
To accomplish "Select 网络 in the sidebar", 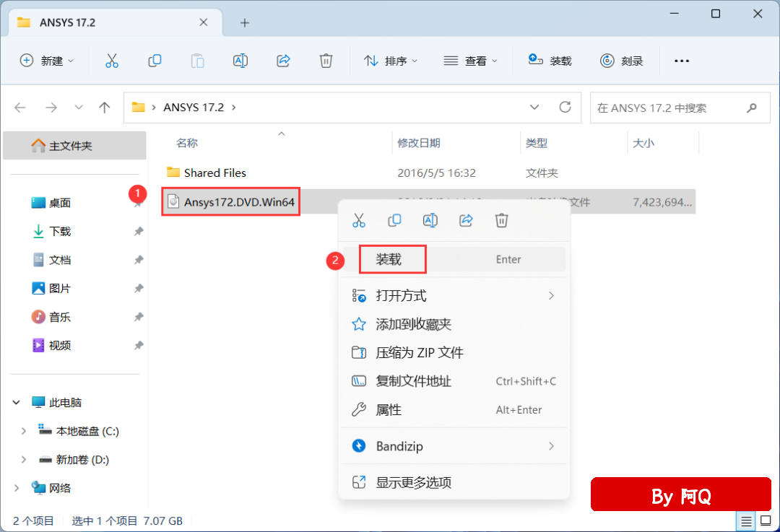I will 60,488.
